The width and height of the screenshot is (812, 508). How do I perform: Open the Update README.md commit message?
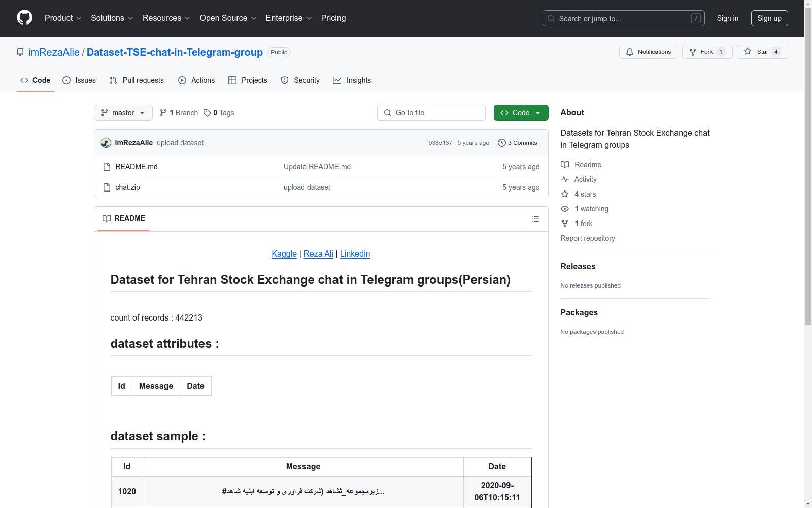(317, 167)
